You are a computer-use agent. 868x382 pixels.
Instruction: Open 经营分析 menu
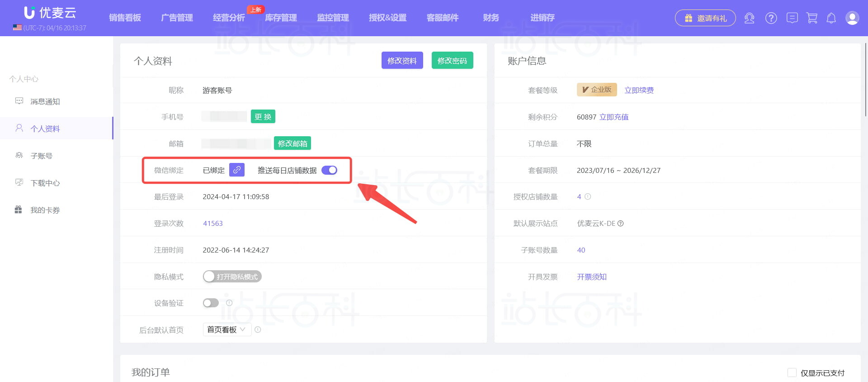pos(229,18)
